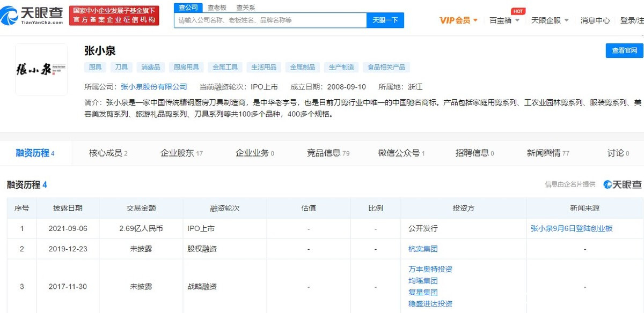
Task: Click the 融资轮次 column header
Action: 225,208
